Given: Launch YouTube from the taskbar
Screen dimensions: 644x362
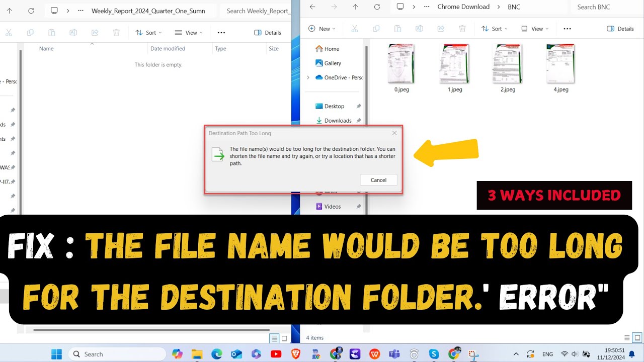Looking at the screenshot, I should [276, 354].
